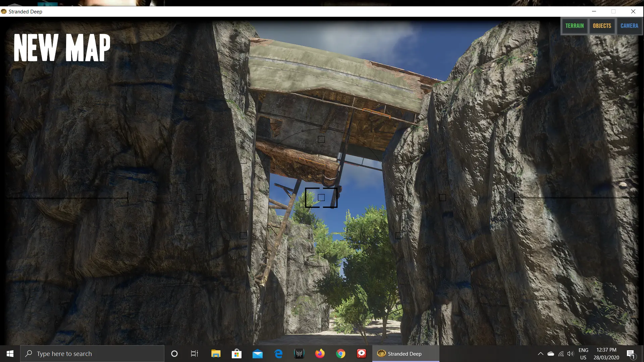
Task: Open the Mail app in taskbar
Action: tap(258, 354)
